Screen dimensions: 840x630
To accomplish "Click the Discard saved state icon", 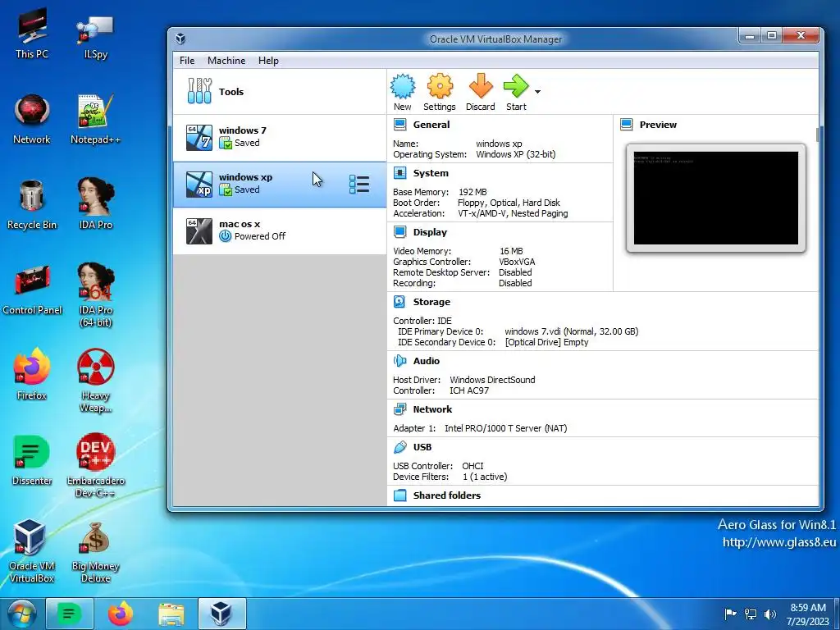I will [x=481, y=86].
